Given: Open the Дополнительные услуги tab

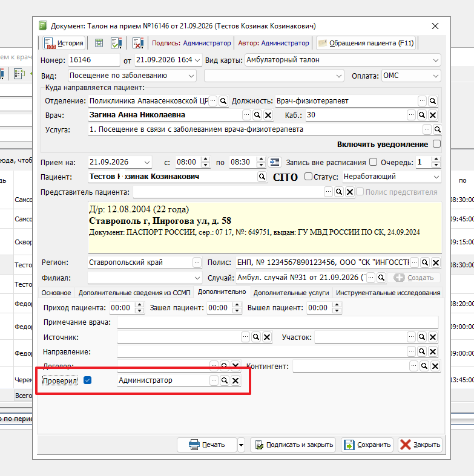Looking at the screenshot, I should (x=291, y=293).
